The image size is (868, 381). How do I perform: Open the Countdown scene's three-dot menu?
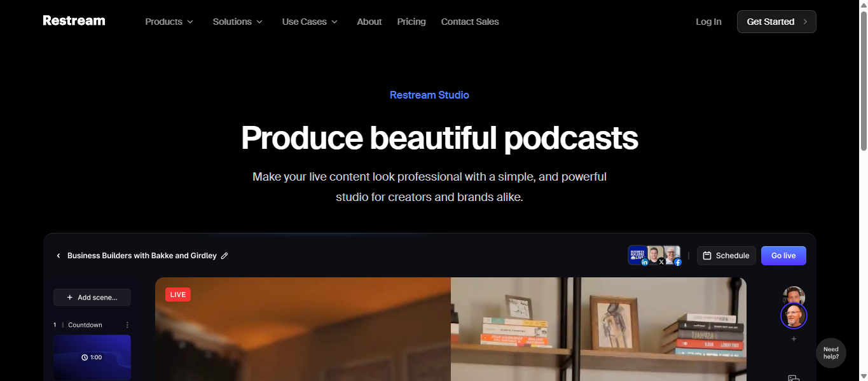tap(126, 324)
